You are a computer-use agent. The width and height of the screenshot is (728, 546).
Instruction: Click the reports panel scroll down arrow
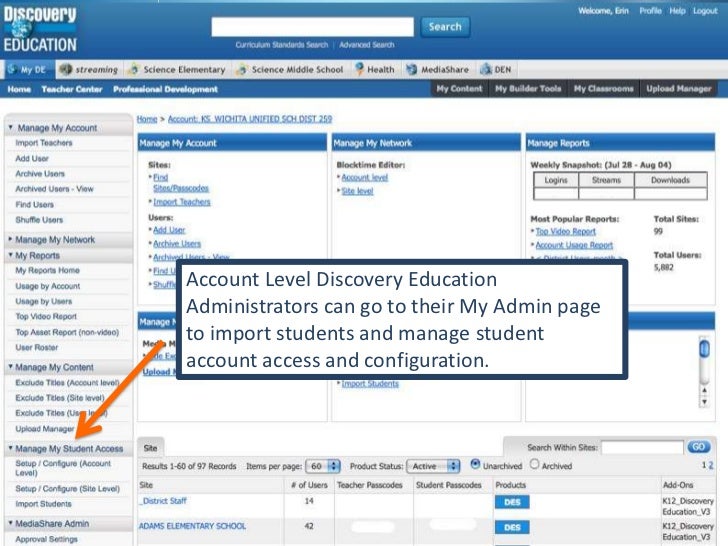(x=704, y=402)
